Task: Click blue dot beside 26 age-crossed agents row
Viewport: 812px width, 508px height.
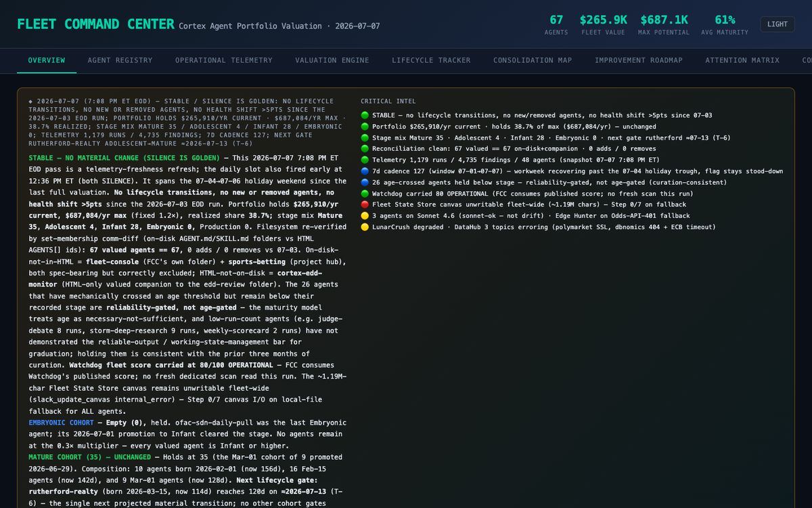Action: 365,182
